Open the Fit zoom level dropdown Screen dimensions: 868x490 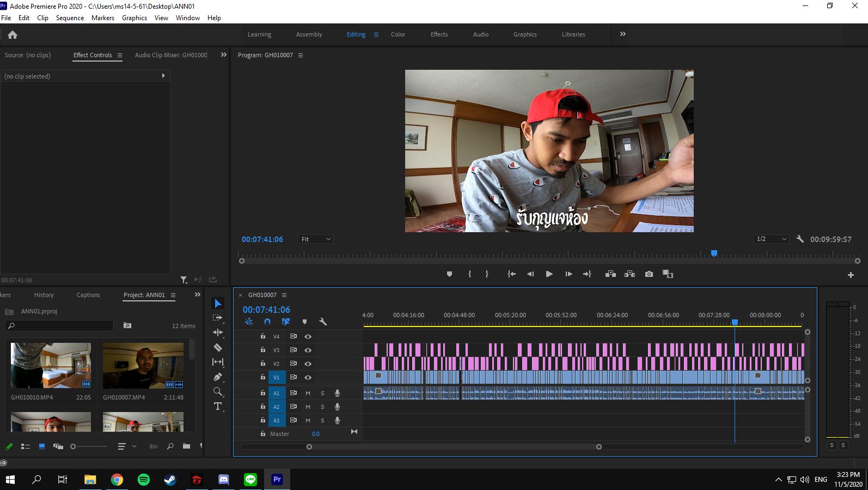[x=315, y=239]
